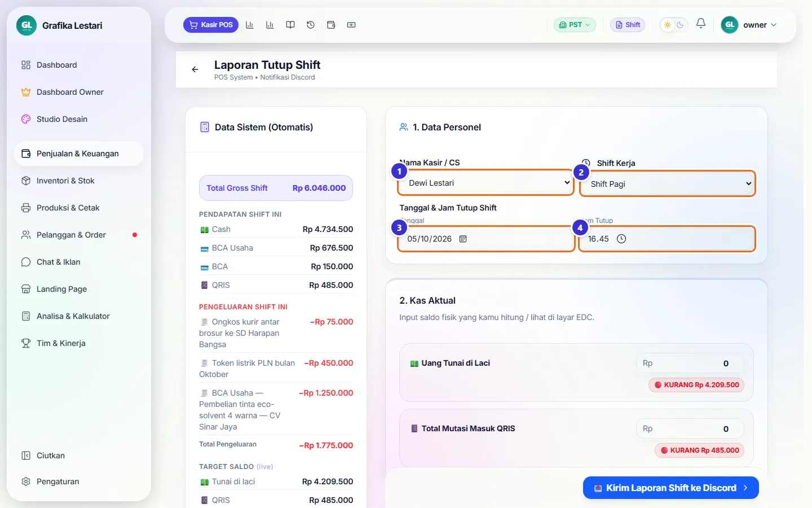Screen dimensions: 812x508
Task: Click the cash banknote icon in toolbar
Action: pyautogui.click(x=351, y=25)
